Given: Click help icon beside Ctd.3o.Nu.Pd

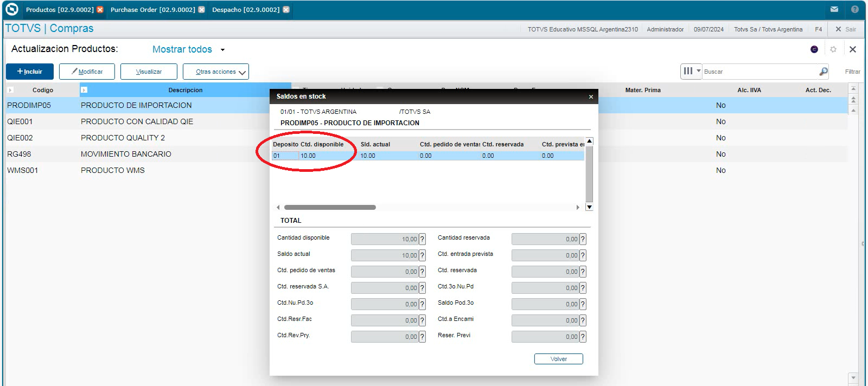Looking at the screenshot, I should pos(583,288).
